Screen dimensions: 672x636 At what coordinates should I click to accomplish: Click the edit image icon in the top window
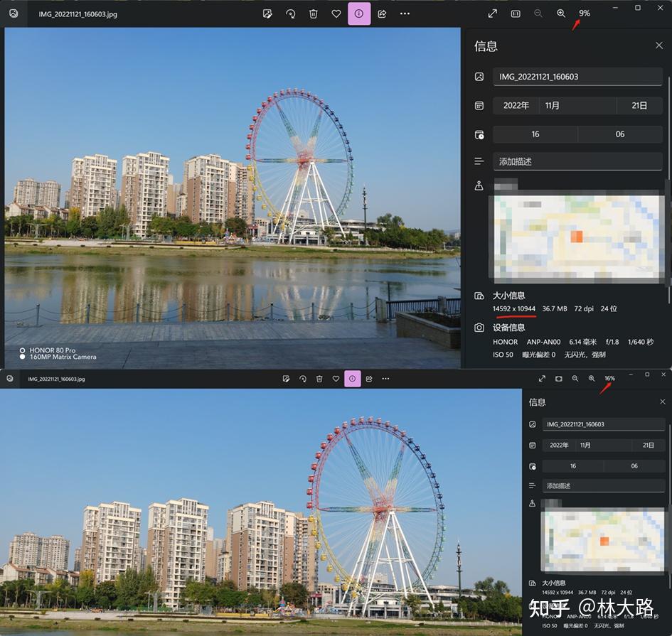coord(267,14)
